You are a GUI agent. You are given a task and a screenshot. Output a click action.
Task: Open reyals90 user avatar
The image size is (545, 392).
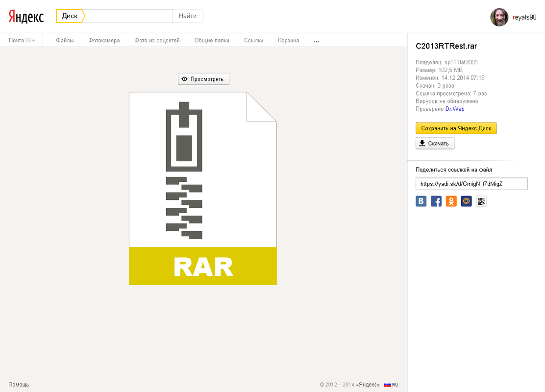(499, 17)
